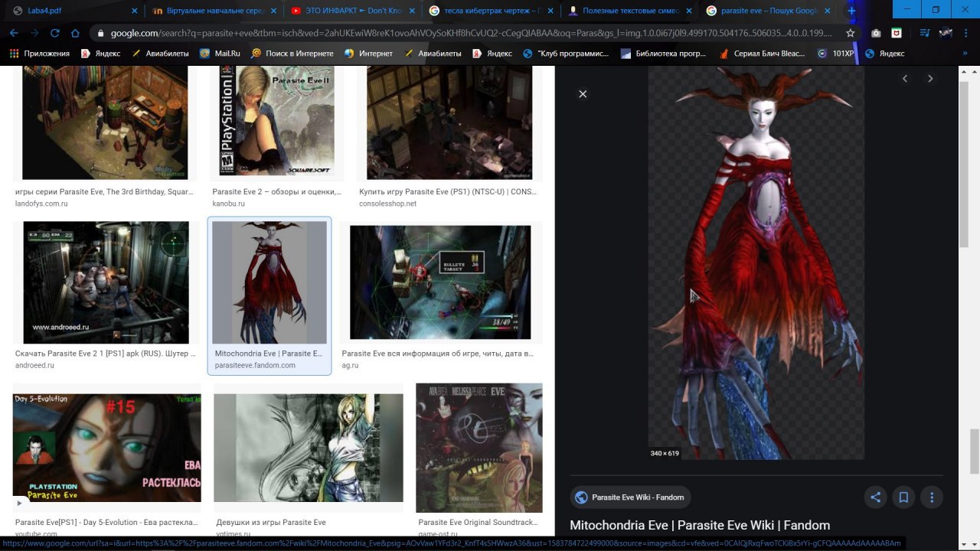Image resolution: width=980 pixels, height=551 pixels.
Task: Open the landofys.com.ru game room thumbnail
Action: click(105, 122)
